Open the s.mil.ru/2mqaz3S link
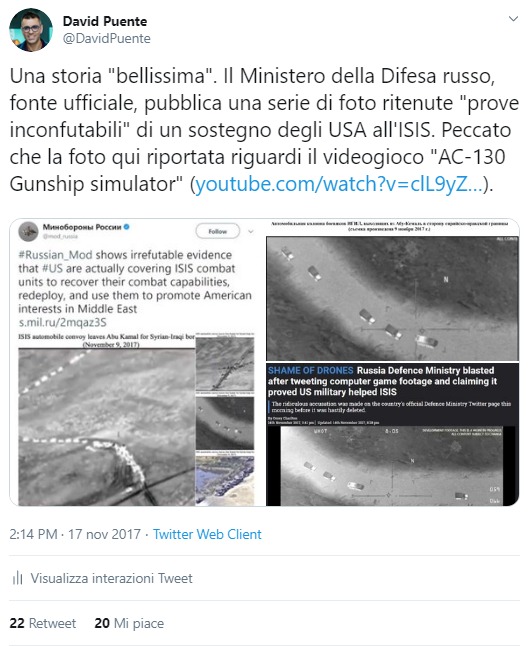Viewport: 531px width, 646px height. [62, 322]
